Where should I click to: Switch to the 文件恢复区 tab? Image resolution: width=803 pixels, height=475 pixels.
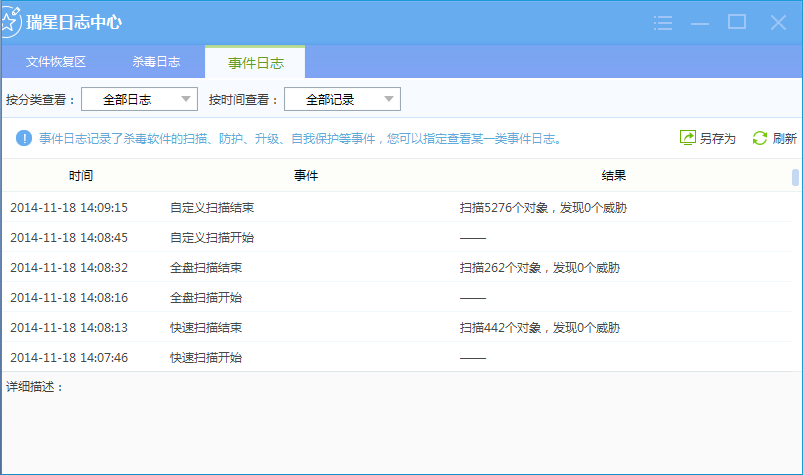[x=56, y=62]
